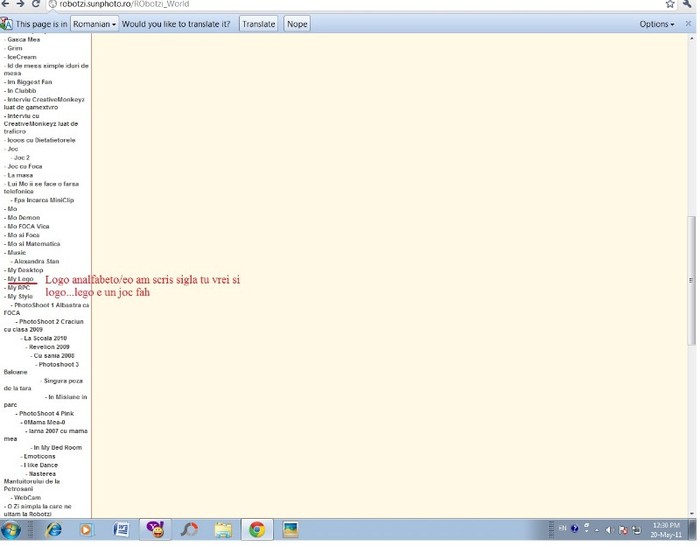Open the My Logo album link
The height and width of the screenshot is (560, 700).
click(x=20, y=279)
